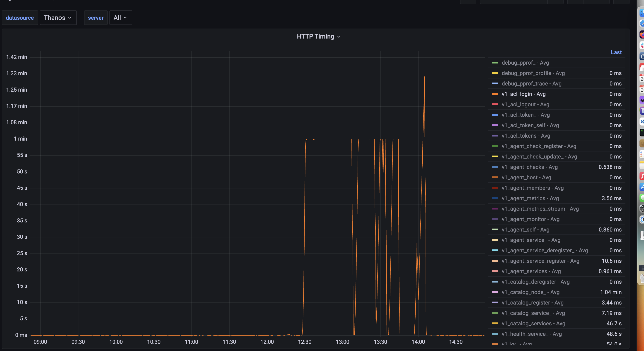Sort the legend by the Last column
Image resolution: width=644 pixels, height=351 pixels.
616,52
